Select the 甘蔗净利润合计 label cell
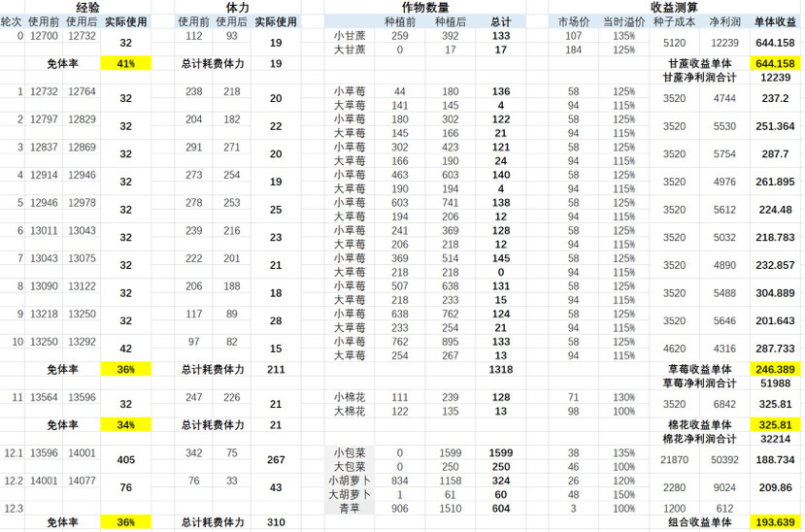This screenshot has height=532, width=805. click(x=700, y=78)
